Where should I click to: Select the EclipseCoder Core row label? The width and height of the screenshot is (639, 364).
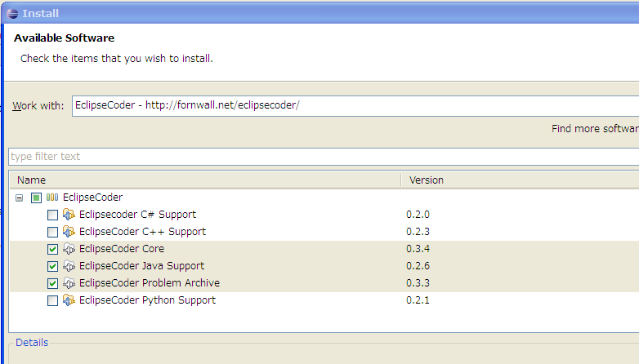point(122,249)
